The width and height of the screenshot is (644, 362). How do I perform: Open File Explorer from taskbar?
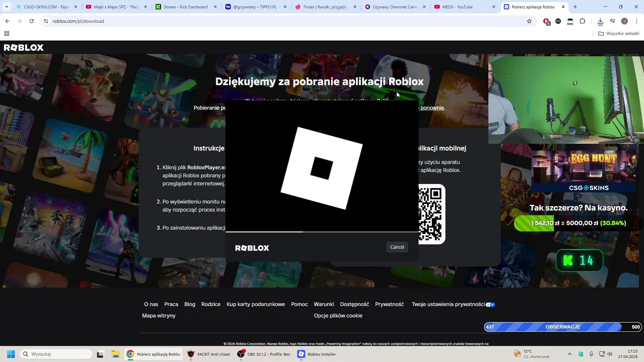click(115, 354)
